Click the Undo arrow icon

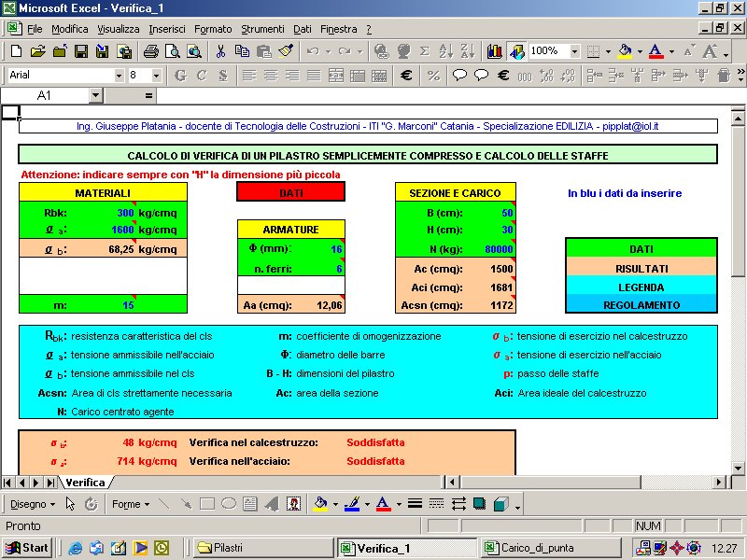pyautogui.click(x=313, y=51)
